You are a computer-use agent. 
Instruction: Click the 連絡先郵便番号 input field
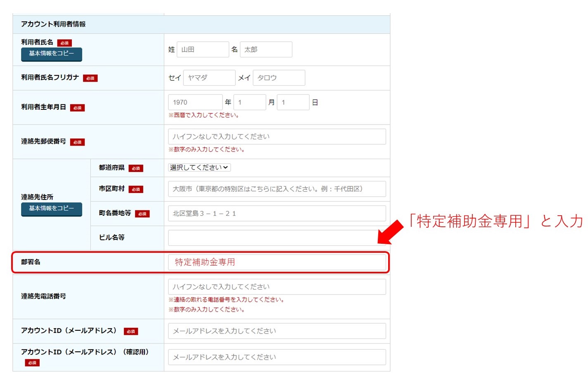pos(277,137)
